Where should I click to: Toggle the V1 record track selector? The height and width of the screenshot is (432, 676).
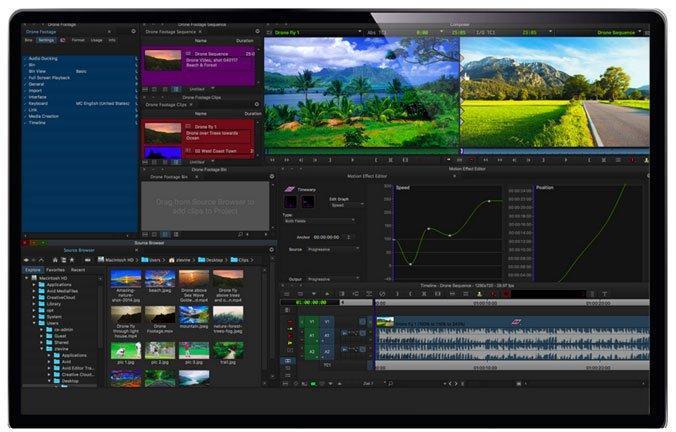point(328,322)
